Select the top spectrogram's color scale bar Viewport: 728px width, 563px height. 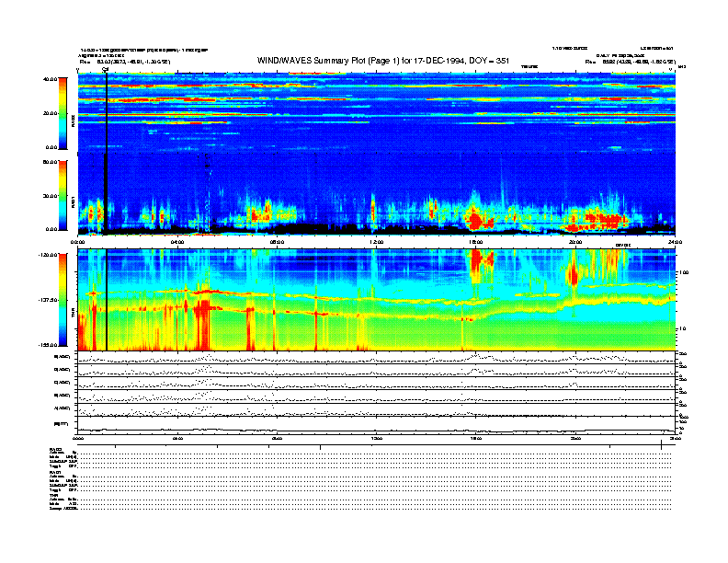[x=63, y=113]
